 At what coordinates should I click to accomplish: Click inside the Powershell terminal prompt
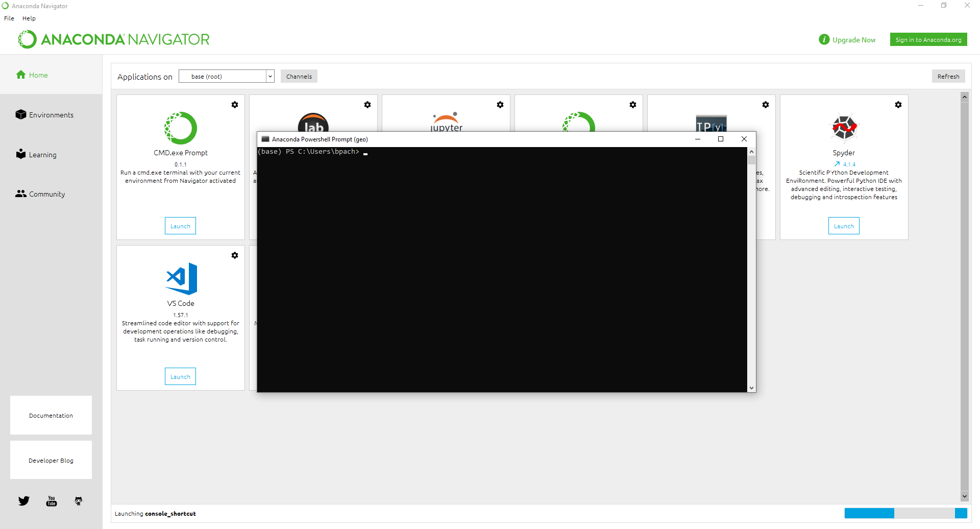502,270
